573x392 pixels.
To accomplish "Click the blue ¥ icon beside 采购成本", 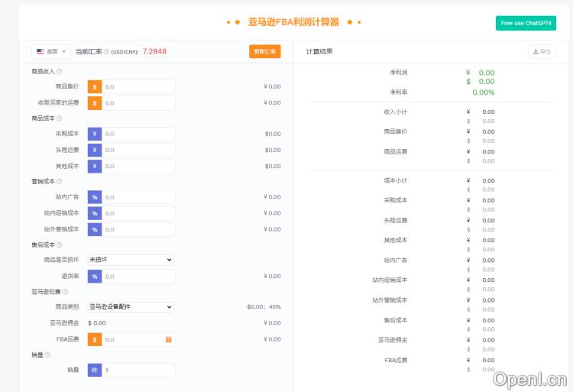I will tap(95, 134).
